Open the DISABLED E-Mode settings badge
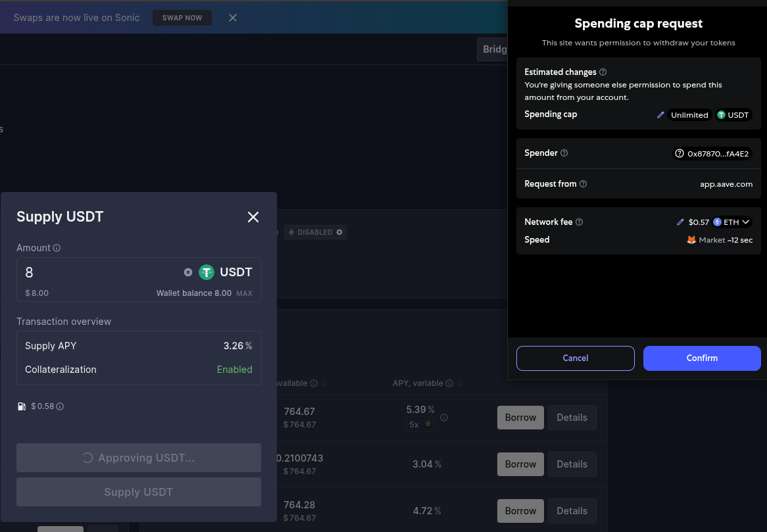Image resolution: width=767 pixels, height=532 pixels. tap(316, 232)
